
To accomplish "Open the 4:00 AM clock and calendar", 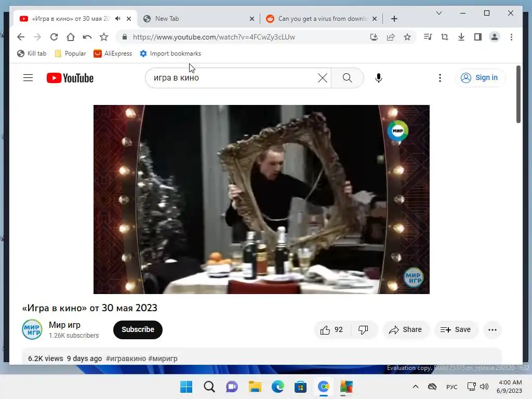I will click(509, 387).
